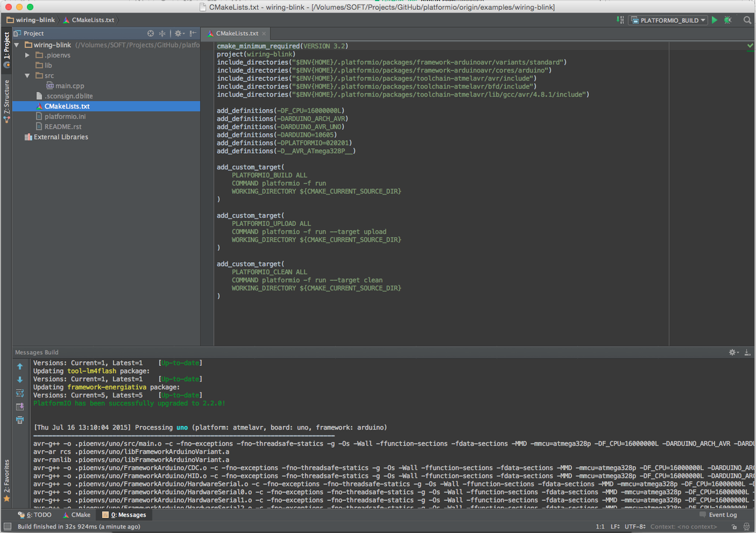Click the Context no context indicator
Image resolution: width=756 pixels, height=533 pixels.
[684, 527]
